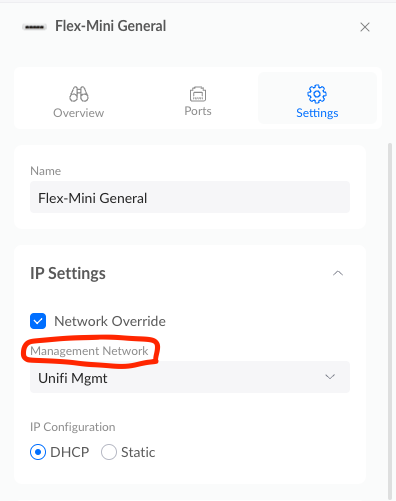The width and height of the screenshot is (396, 501).
Task: Close the Flex-Mini General panel
Action: pos(365,27)
